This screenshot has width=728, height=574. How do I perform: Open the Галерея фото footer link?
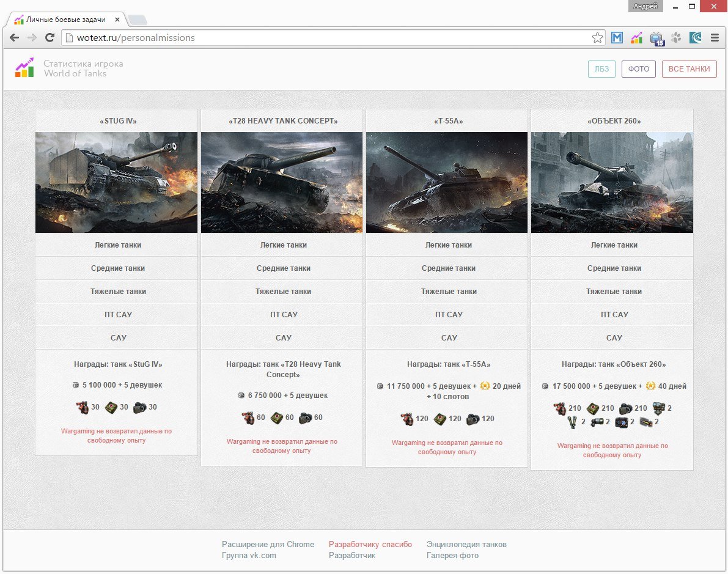click(x=453, y=556)
